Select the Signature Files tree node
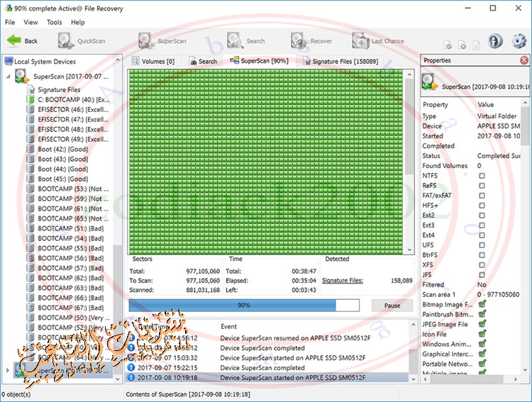The width and height of the screenshot is (532, 402). (x=59, y=89)
